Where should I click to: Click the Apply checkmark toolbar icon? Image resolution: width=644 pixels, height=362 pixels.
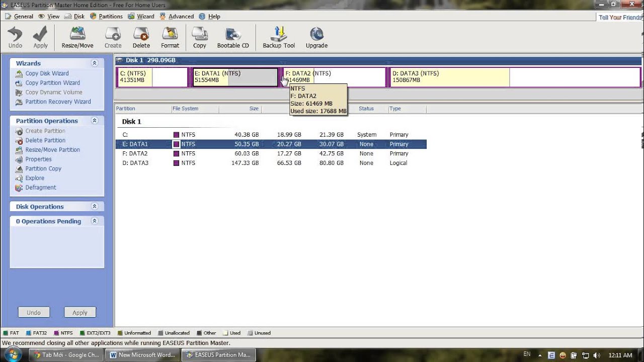(40, 37)
